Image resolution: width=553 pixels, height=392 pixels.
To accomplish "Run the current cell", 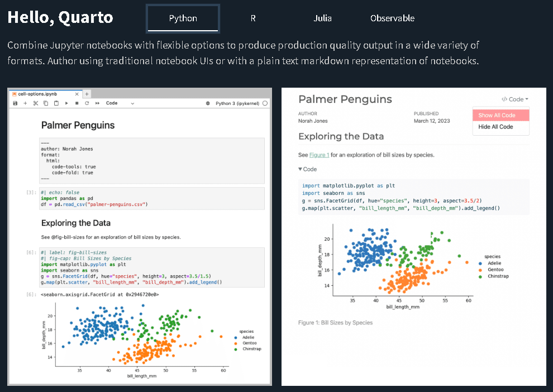I will click(66, 103).
